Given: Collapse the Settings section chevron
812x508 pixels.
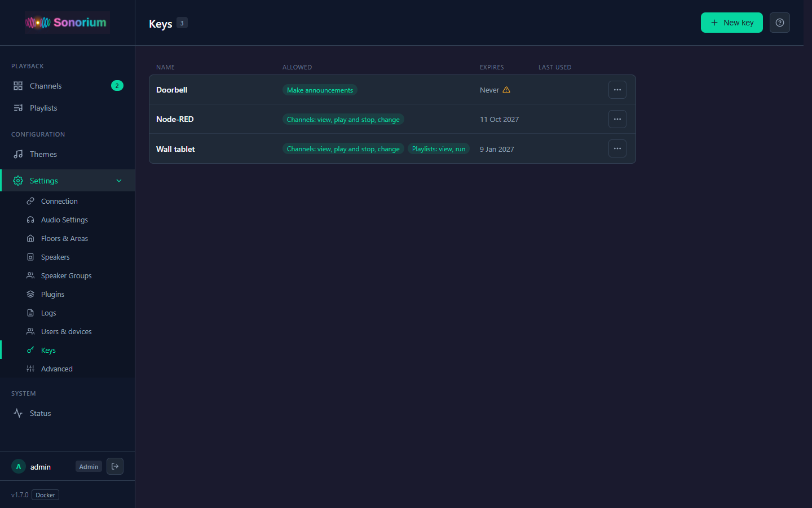Looking at the screenshot, I should click(119, 181).
